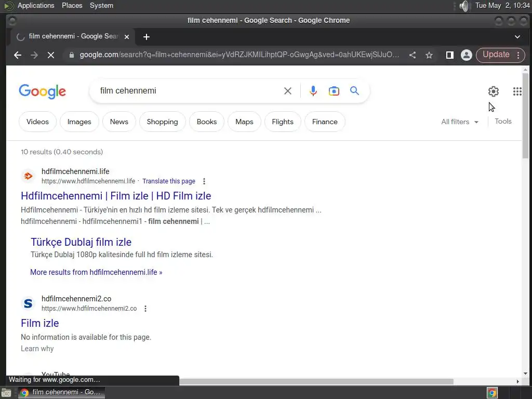The width and height of the screenshot is (532, 399).
Task: Share this page icon
Action: point(413,55)
